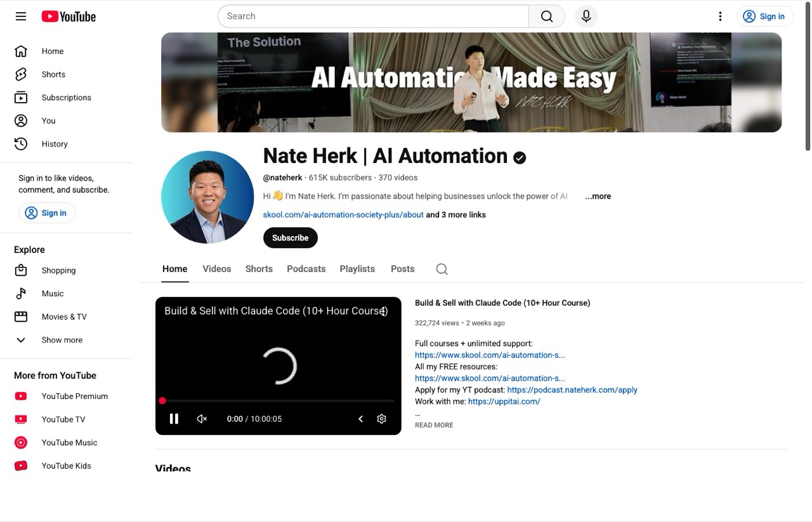
Task: Click the page vertical scrollbar
Action: point(808,76)
